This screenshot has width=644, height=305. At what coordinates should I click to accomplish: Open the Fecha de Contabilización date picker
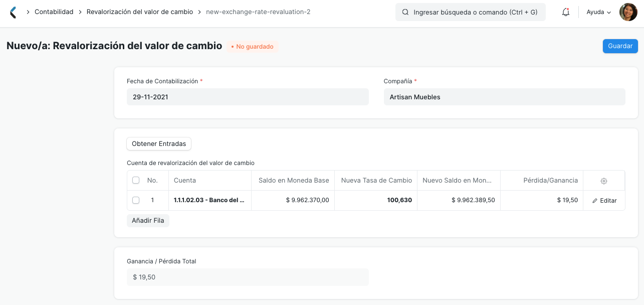point(248,96)
